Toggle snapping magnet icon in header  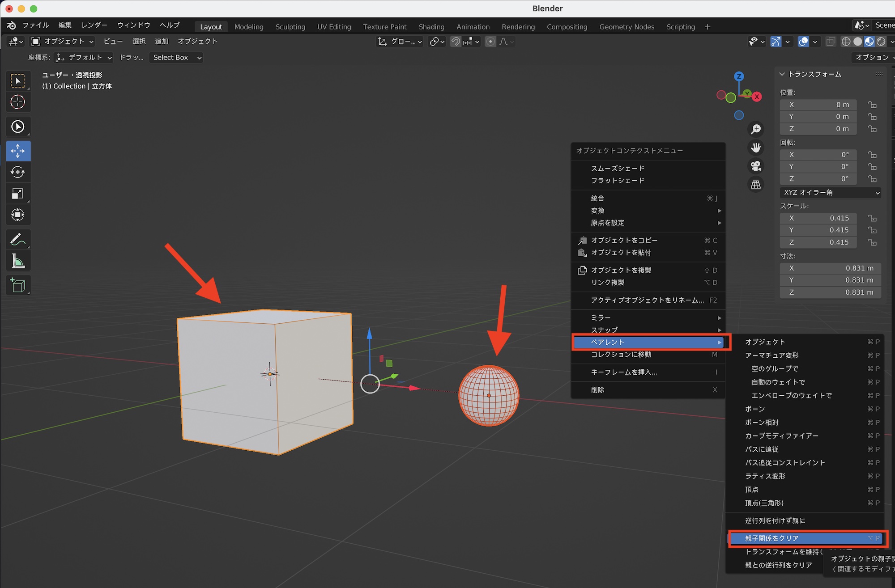click(456, 42)
